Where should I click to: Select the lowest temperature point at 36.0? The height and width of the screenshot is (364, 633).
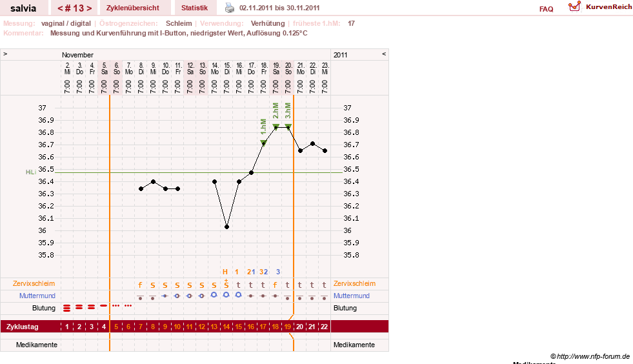227,227
